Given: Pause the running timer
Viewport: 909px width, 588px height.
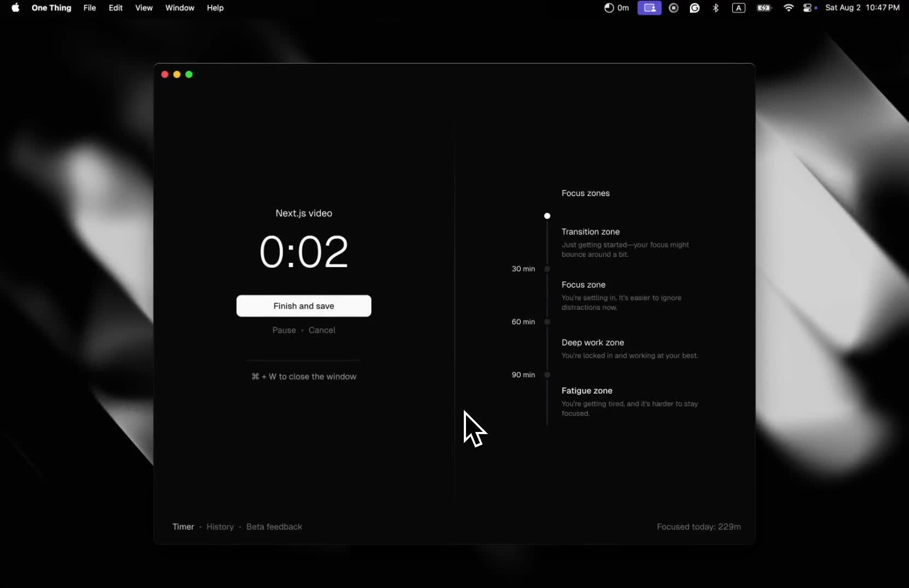Looking at the screenshot, I should point(284,330).
